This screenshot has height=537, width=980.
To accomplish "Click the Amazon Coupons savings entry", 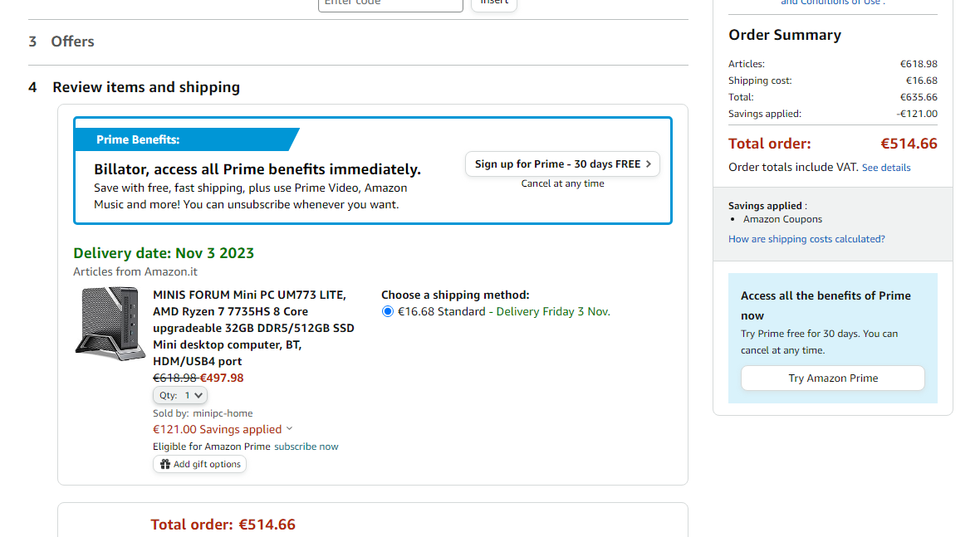I will pos(782,219).
